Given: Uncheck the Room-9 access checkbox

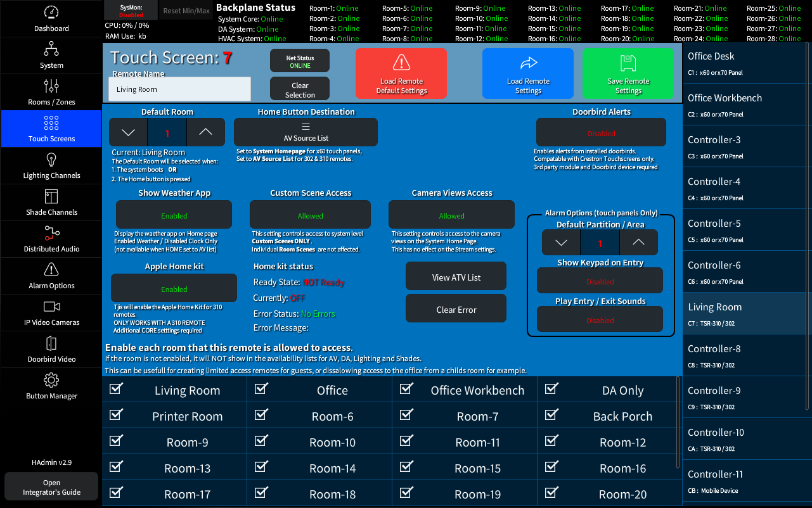Looking at the screenshot, I should click(116, 441).
